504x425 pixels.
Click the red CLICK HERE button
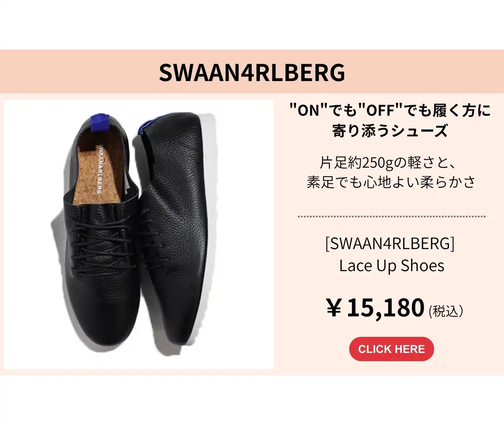391,349
